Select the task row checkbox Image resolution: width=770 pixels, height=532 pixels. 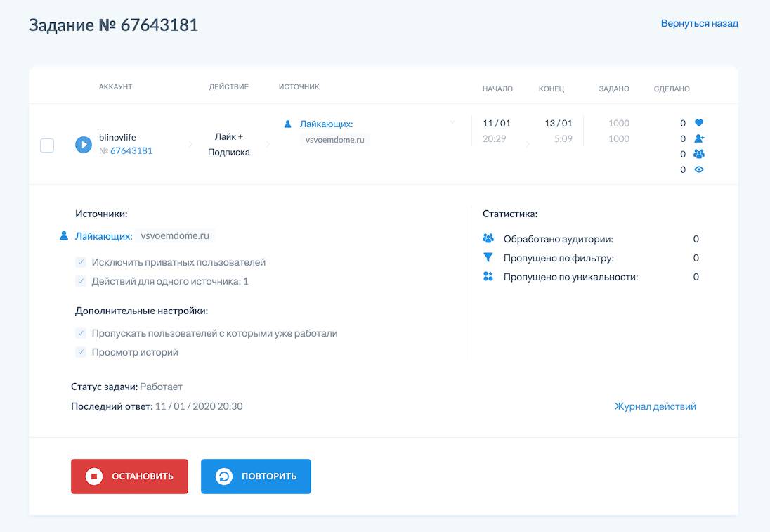pos(47,145)
